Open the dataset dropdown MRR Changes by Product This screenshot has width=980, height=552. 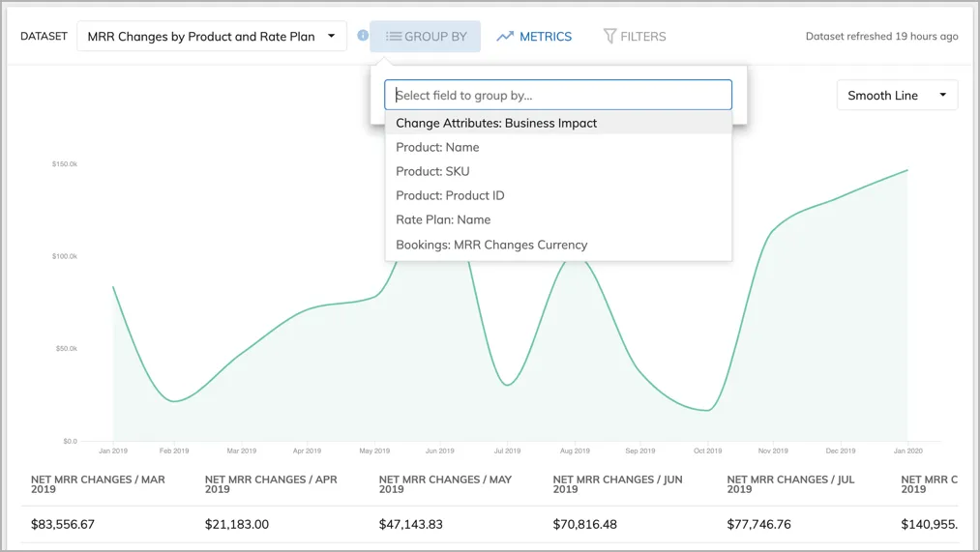[211, 36]
